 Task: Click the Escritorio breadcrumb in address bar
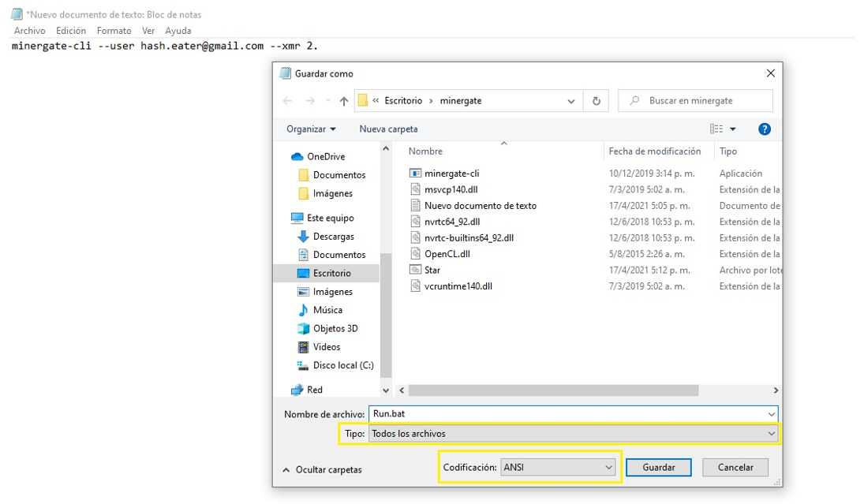tap(403, 101)
